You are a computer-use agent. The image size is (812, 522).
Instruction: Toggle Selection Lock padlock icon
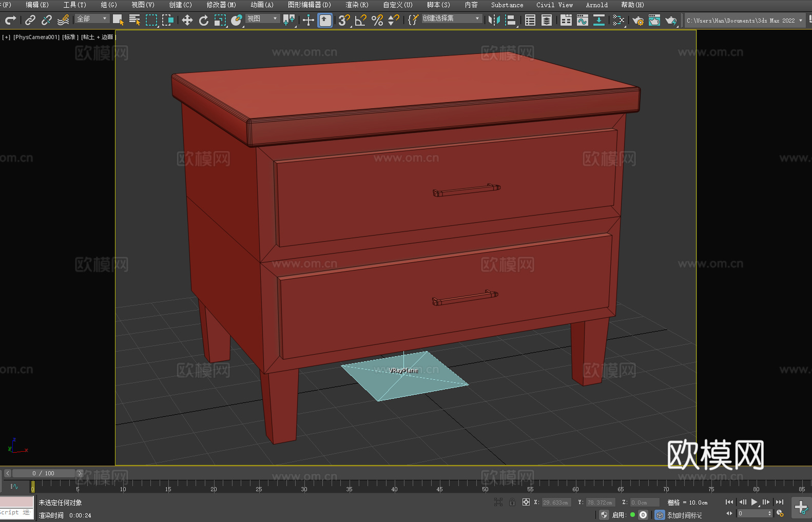pos(512,502)
